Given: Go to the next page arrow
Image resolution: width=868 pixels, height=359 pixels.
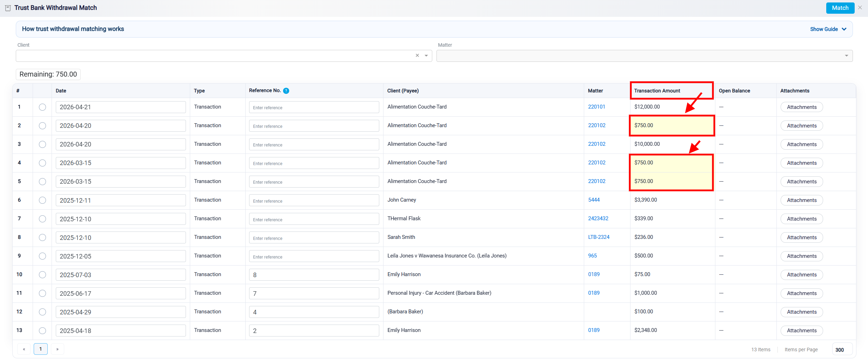Looking at the screenshot, I should click(x=58, y=349).
